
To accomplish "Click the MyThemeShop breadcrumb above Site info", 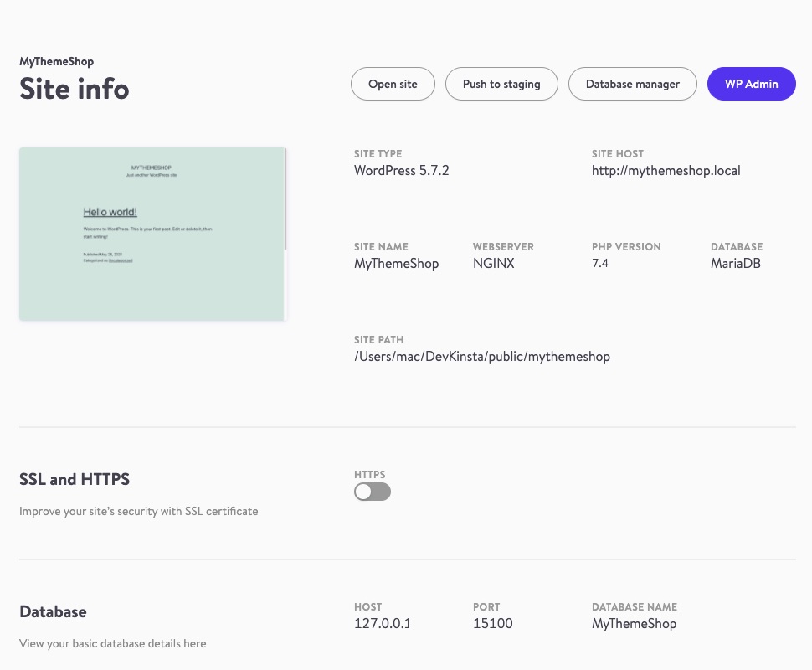I will [56, 62].
